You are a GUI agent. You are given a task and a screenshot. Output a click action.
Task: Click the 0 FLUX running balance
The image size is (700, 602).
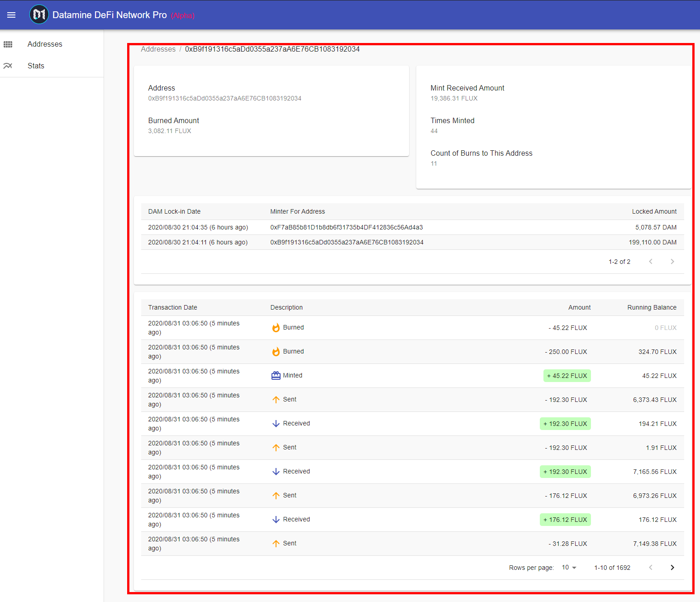click(666, 328)
